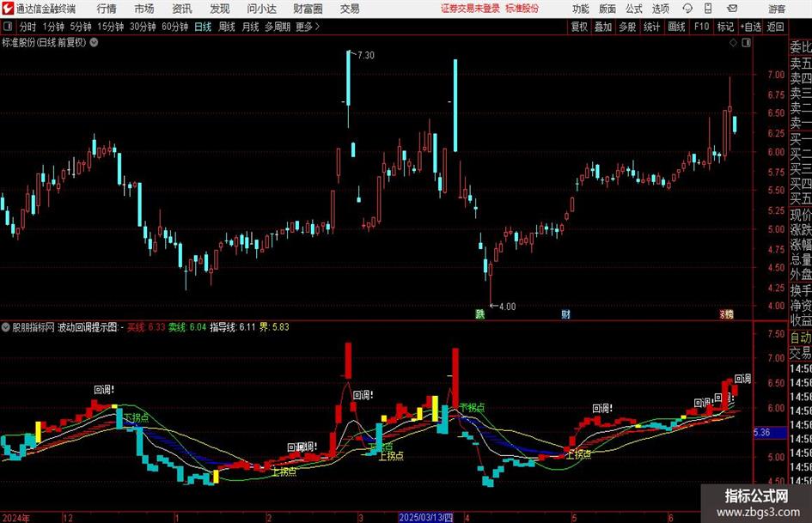Screen dimensions: 812x523
Task: Open the 功能 menu
Action: click(581, 9)
